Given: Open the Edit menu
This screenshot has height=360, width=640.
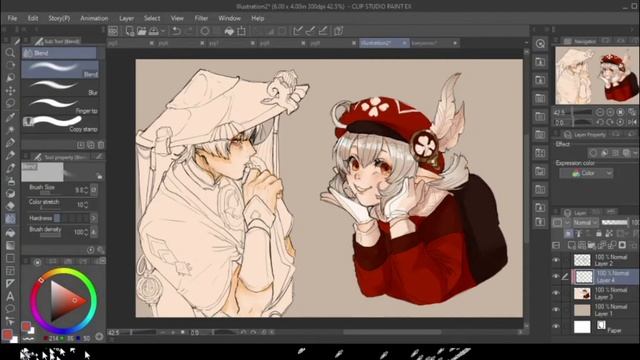Looking at the screenshot, I should (x=33, y=18).
